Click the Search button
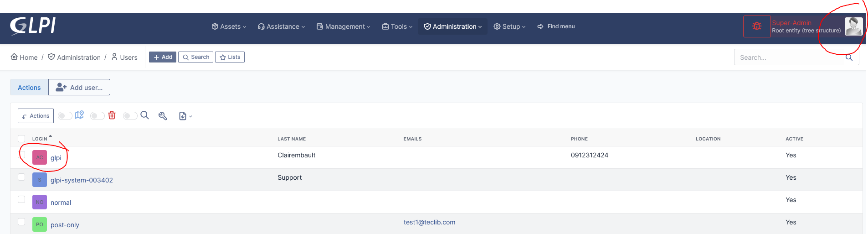This screenshot has height=234, width=868. [x=195, y=57]
